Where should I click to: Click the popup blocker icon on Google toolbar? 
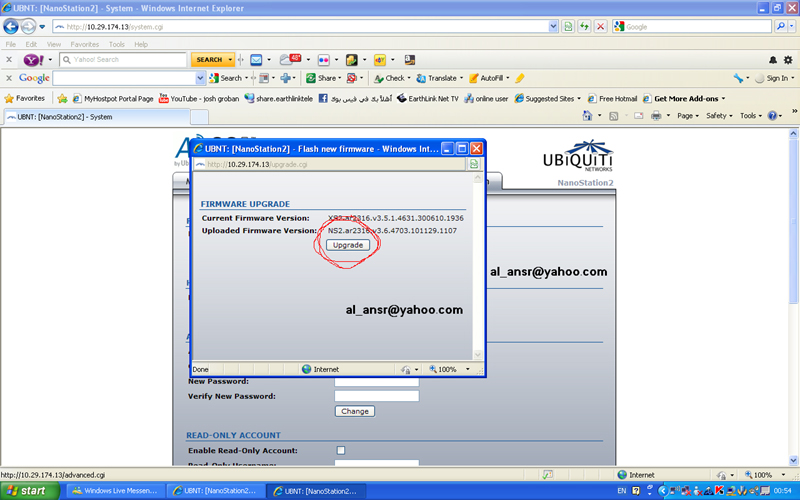352,78
